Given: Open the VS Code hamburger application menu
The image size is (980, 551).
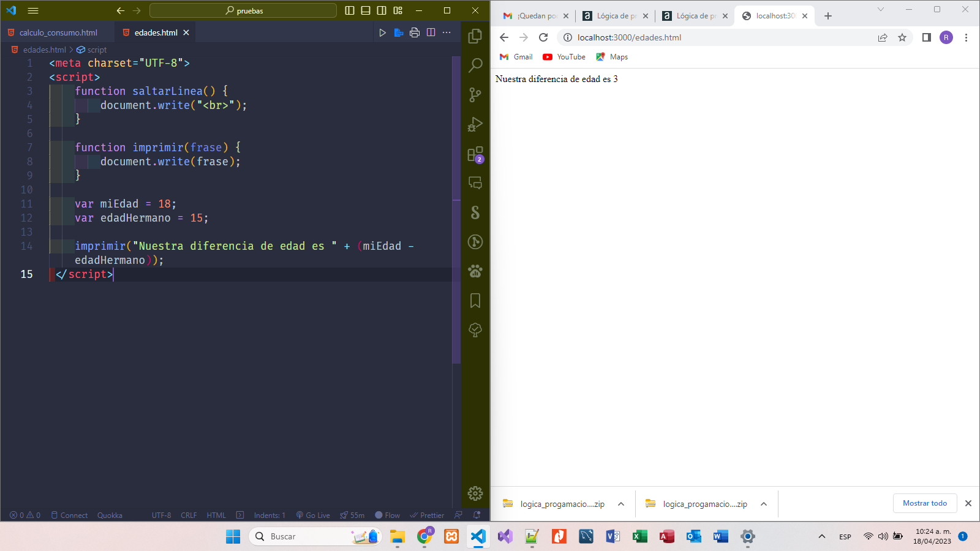Looking at the screenshot, I should tap(33, 10).
